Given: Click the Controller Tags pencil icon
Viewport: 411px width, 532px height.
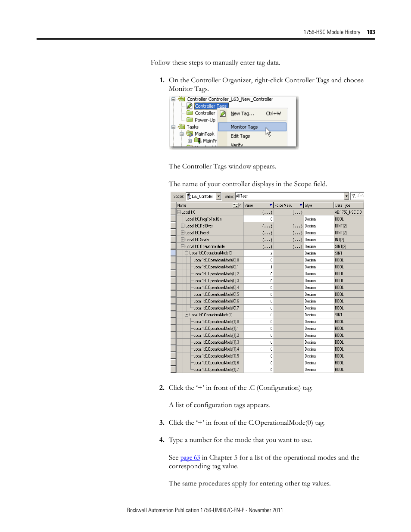Looking at the screenshot, I should click(190, 106).
